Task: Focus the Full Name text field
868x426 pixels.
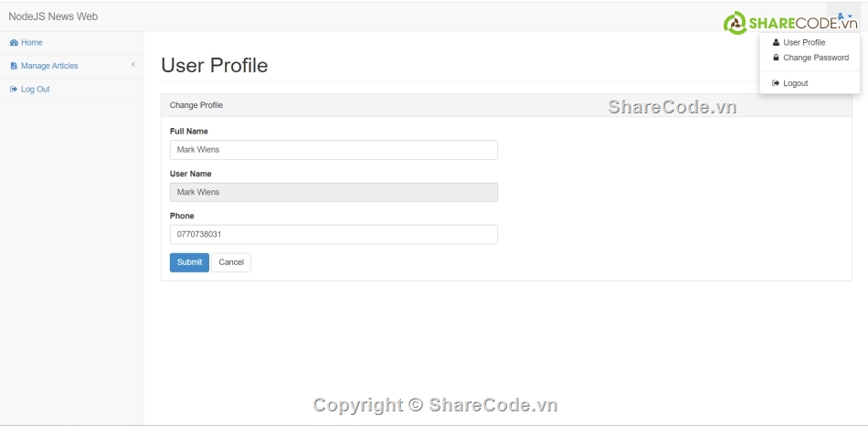Action: click(333, 150)
